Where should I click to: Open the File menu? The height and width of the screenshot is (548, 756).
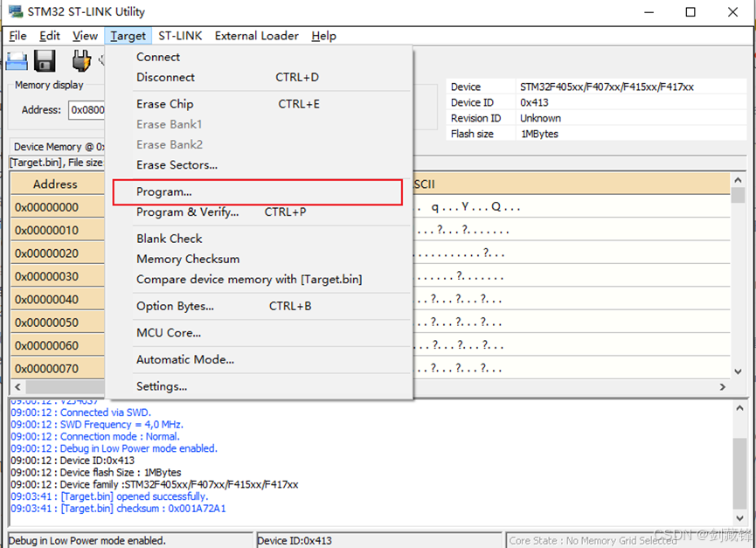coord(17,36)
